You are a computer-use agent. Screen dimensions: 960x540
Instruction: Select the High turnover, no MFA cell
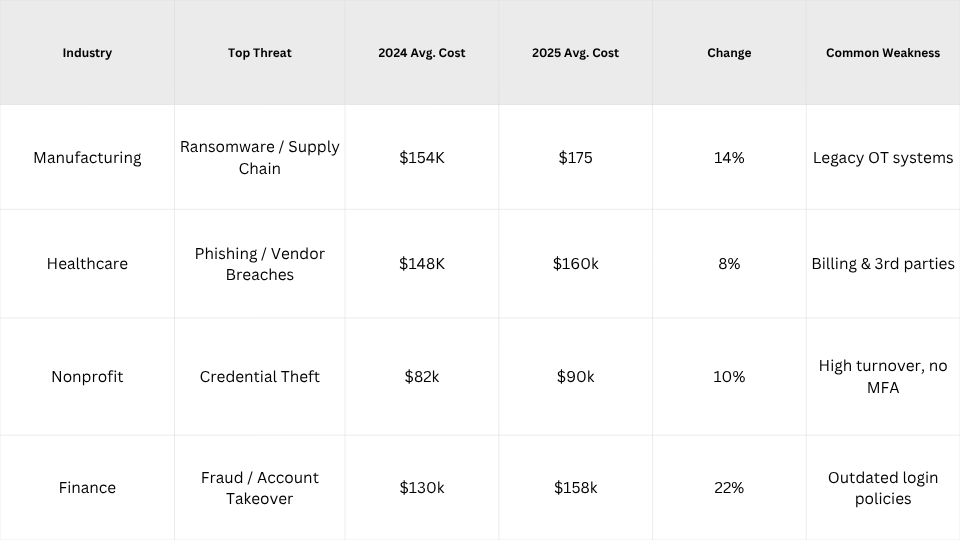coord(883,377)
